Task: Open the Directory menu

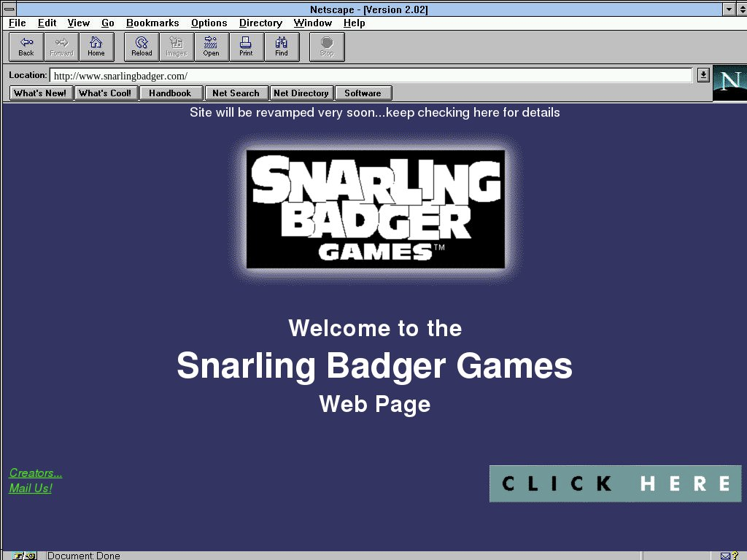Action: click(x=260, y=23)
